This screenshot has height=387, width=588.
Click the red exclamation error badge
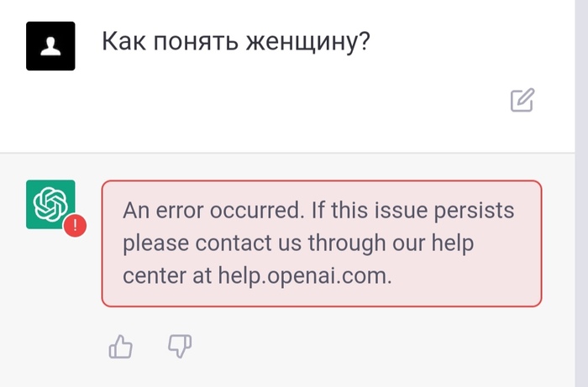pos(75,226)
